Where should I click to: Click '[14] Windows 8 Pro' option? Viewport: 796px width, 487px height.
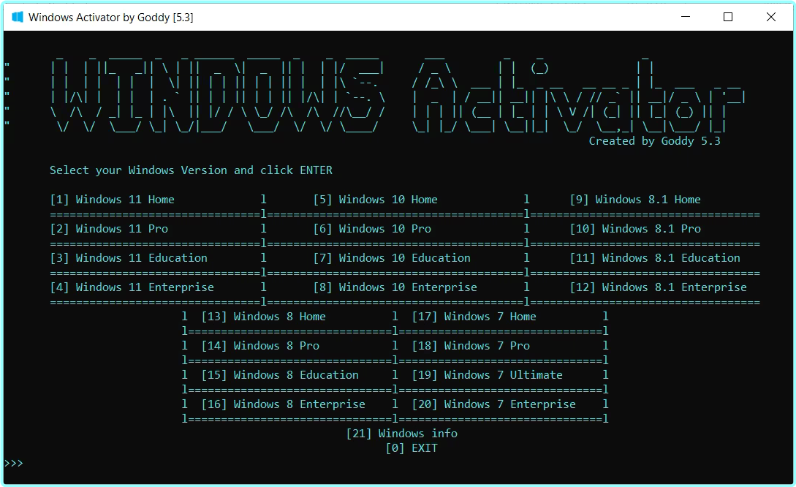tap(260, 346)
